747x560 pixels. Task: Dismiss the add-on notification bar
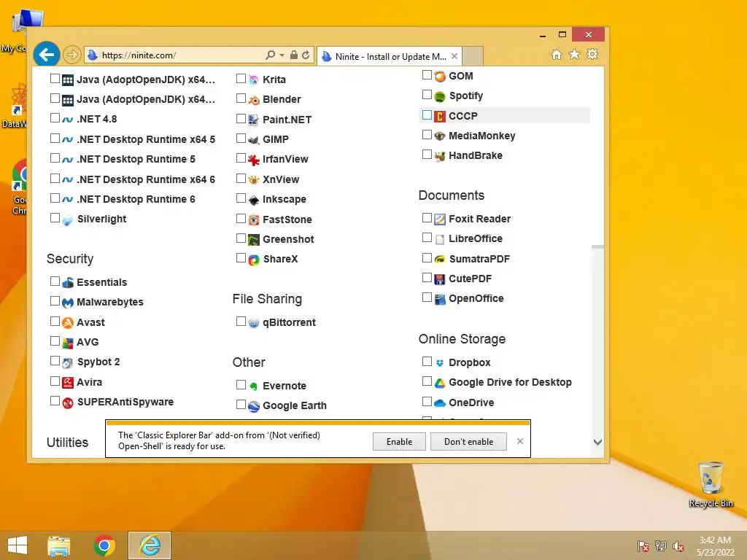coord(520,441)
